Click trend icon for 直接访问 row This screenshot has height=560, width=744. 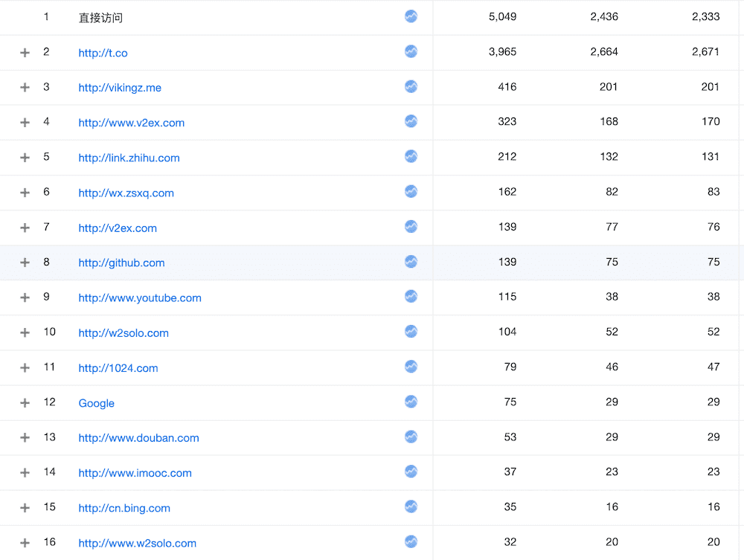click(x=411, y=16)
